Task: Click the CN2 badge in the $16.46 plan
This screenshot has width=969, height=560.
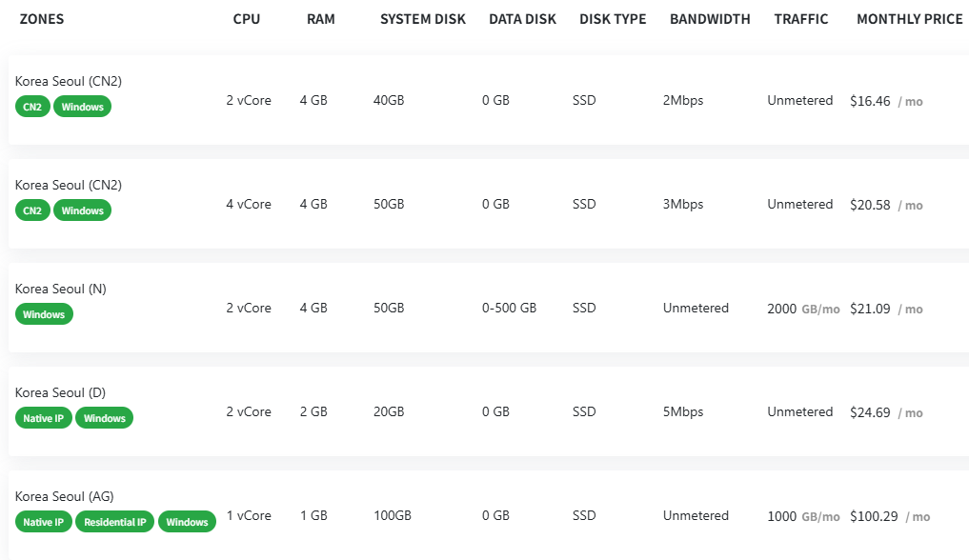Action: pyautogui.click(x=32, y=107)
